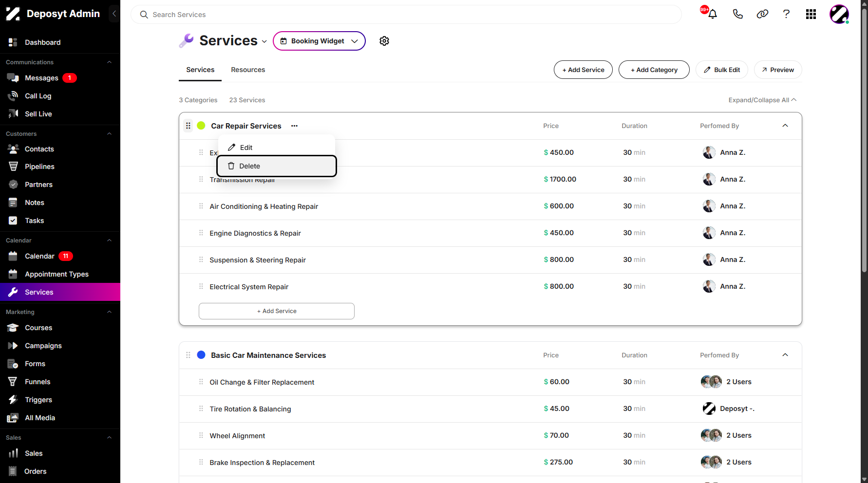Collapse the Communications sidebar section

coord(110,62)
